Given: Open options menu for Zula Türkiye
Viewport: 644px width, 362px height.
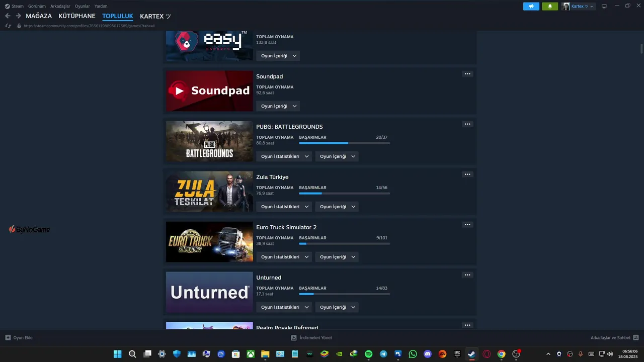Looking at the screenshot, I should pyautogui.click(x=467, y=174).
